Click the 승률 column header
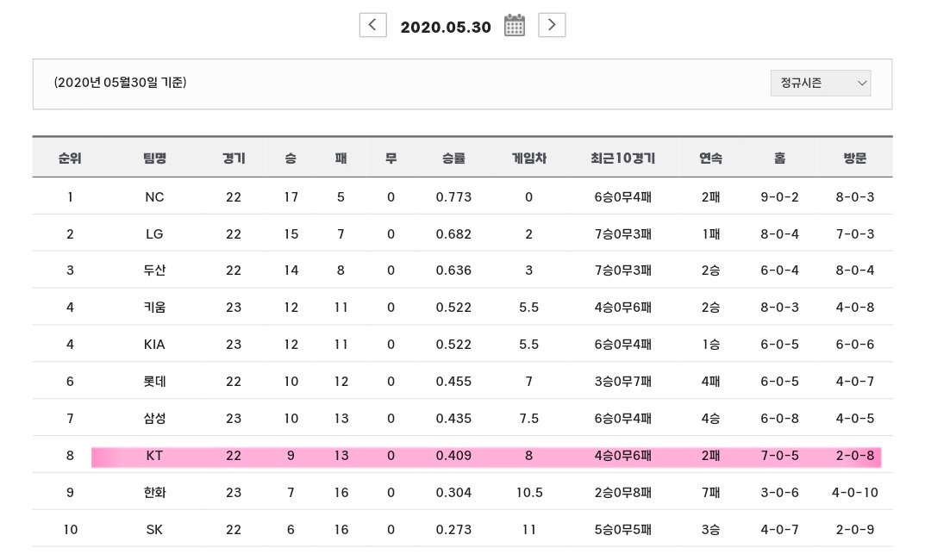The image size is (931, 560). [453, 159]
